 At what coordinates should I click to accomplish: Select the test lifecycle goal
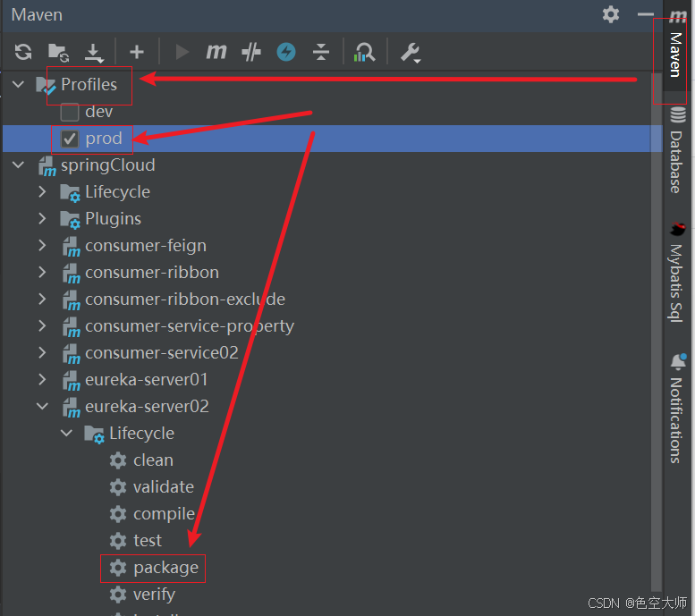coord(148,541)
